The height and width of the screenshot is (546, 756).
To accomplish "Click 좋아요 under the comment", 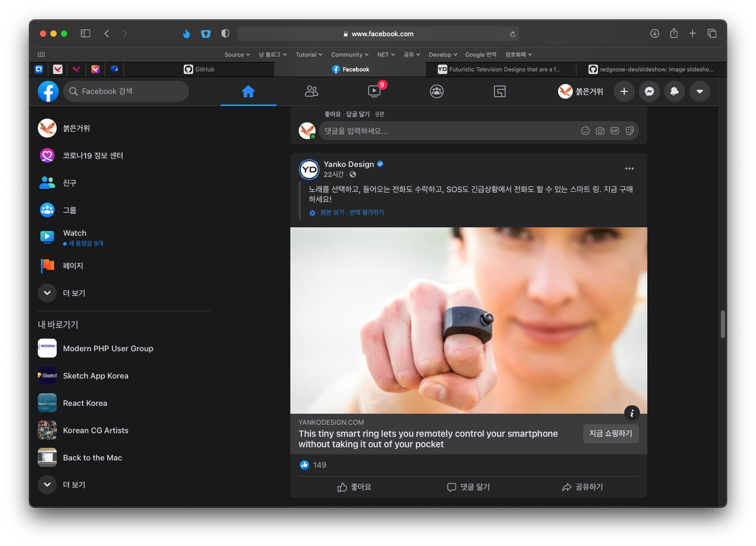I will point(332,114).
